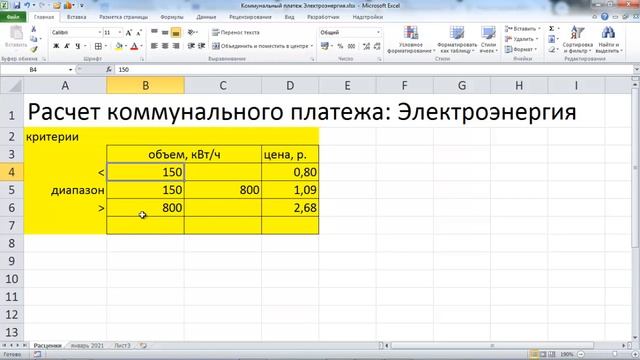
Task: Activate the Format Painter brush
Action: click(x=33, y=49)
